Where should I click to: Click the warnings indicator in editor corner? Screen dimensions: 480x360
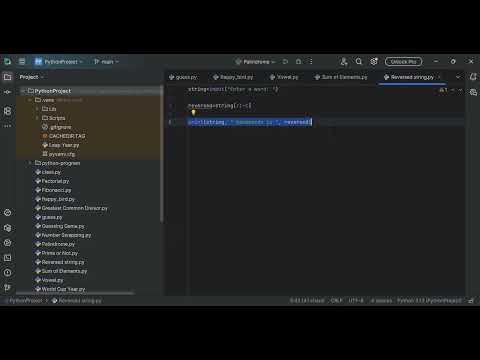(444, 90)
